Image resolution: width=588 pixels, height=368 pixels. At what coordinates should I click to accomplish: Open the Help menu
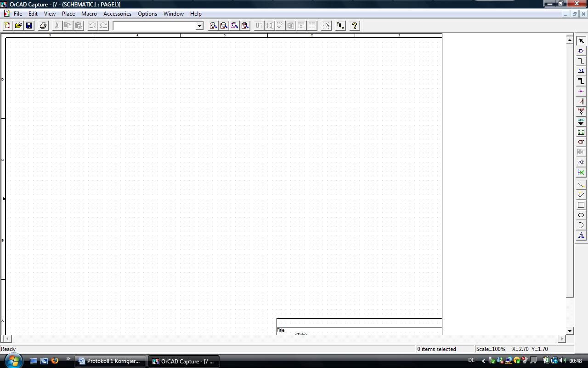click(196, 14)
